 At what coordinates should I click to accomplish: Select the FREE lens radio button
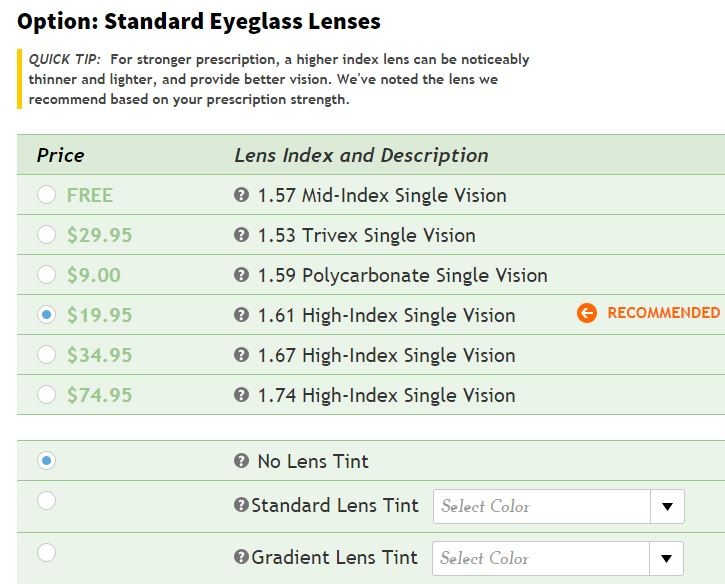coord(46,195)
